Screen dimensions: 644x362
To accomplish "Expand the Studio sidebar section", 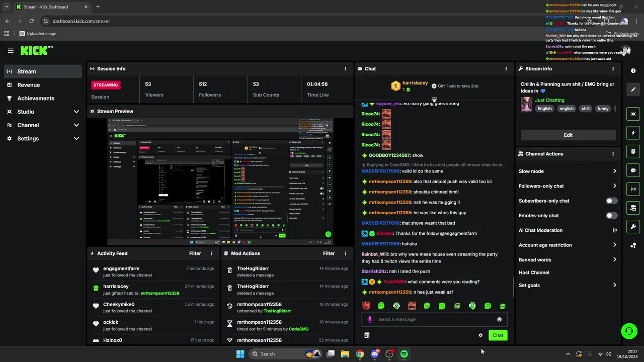I will click(76, 112).
